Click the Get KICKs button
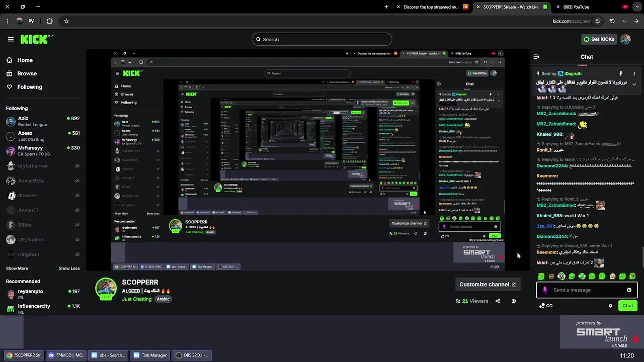Viewport: 644px width, 362px height. (x=599, y=39)
